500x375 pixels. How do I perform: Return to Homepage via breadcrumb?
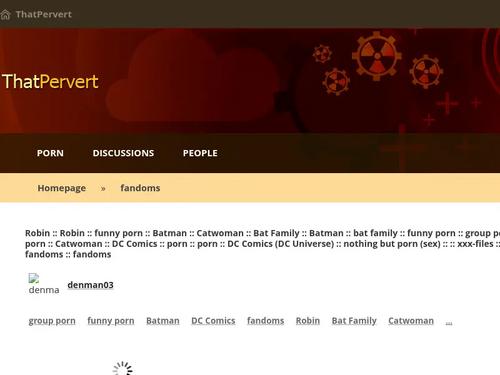(x=62, y=188)
